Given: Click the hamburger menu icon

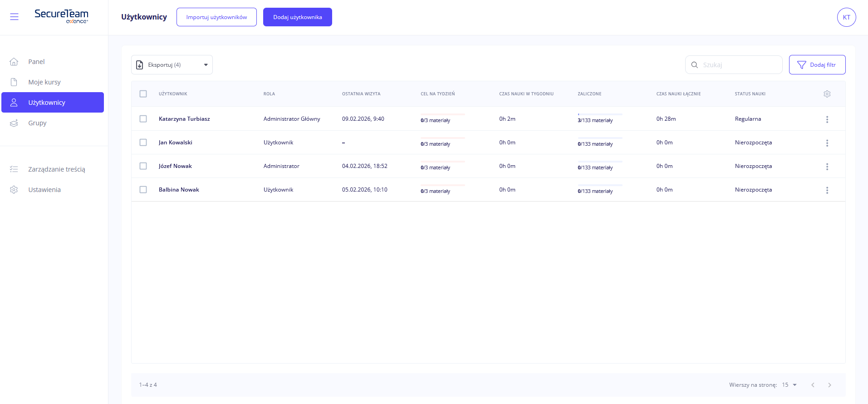Looking at the screenshot, I should 14,17.
